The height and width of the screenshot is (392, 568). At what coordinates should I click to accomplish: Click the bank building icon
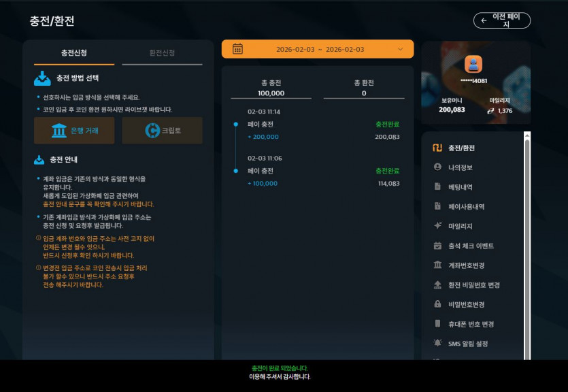point(59,131)
